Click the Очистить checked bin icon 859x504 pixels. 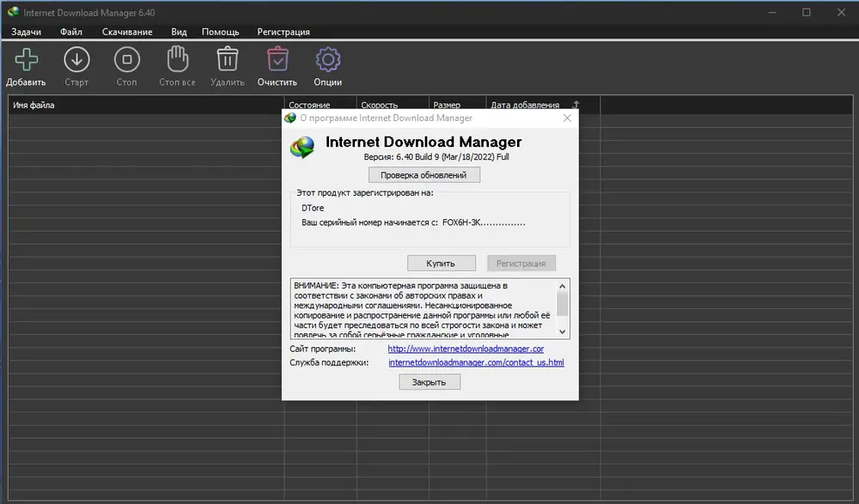[277, 59]
